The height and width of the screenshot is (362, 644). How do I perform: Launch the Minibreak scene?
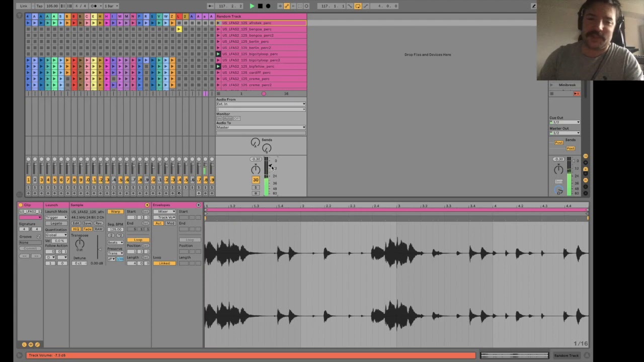pyautogui.click(x=551, y=85)
